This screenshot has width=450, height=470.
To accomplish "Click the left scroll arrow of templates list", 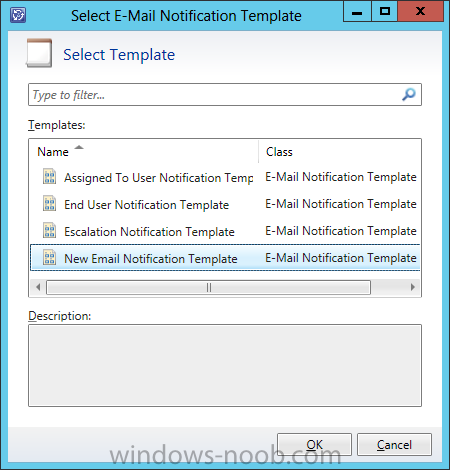I will click(x=38, y=287).
